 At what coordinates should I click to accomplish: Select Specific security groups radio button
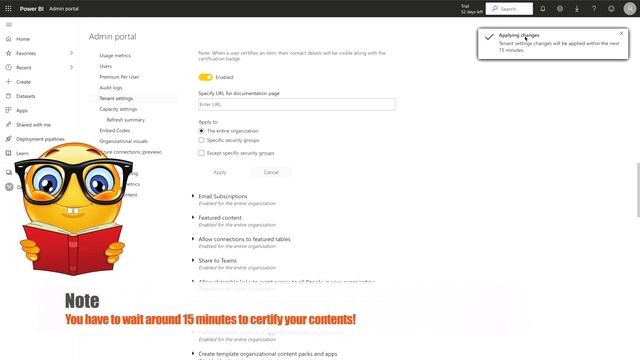click(201, 140)
